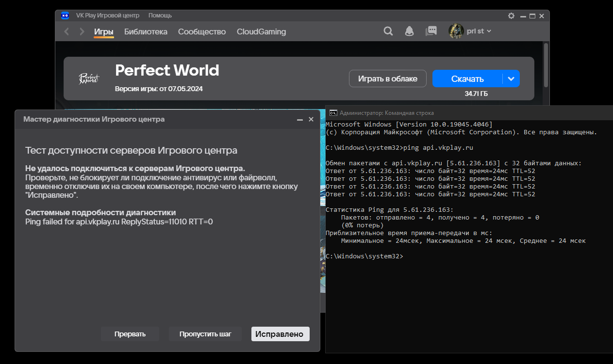The height and width of the screenshot is (364, 613).
Task: Go forward with right arrow
Action: [82, 32]
